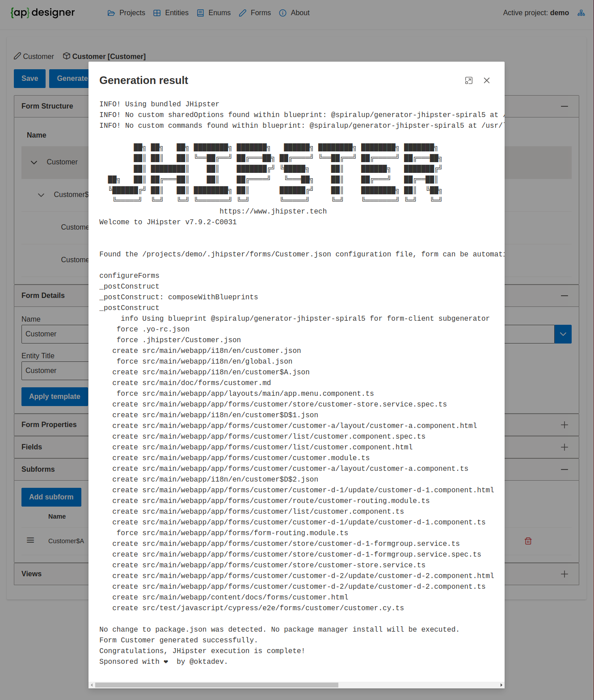
Task: Open the About menu item
Action: 294,13
